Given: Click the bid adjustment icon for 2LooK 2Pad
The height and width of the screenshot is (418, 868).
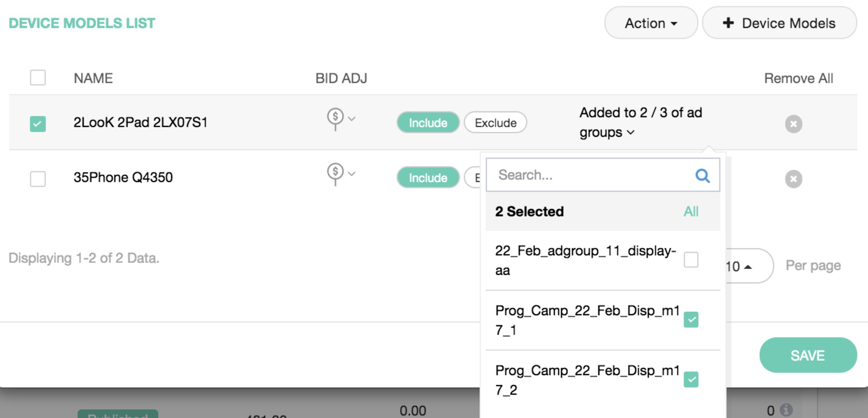Looking at the screenshot, I should click(x=336, y=118).
